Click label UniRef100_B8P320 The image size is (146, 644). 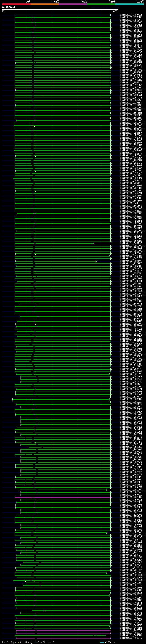[x=131, y=347]
